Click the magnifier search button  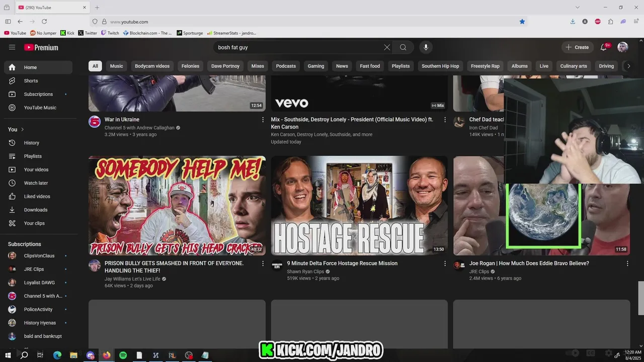[403, 47]
